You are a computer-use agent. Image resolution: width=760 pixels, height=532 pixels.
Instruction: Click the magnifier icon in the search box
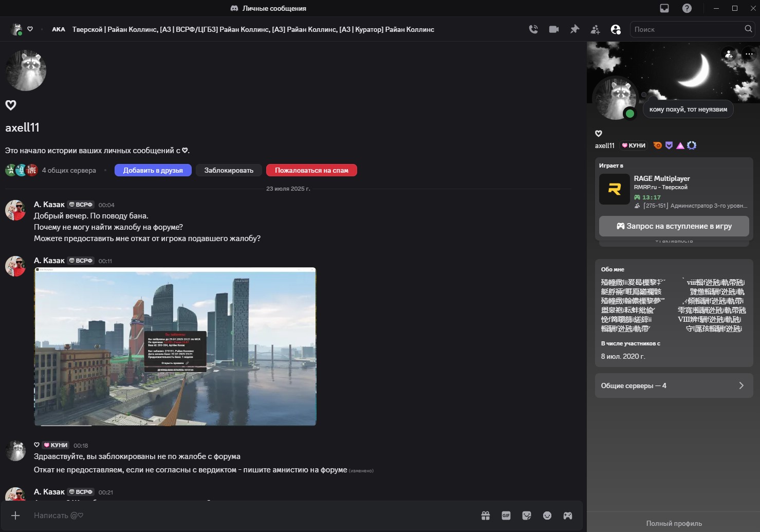pos(748,29)
